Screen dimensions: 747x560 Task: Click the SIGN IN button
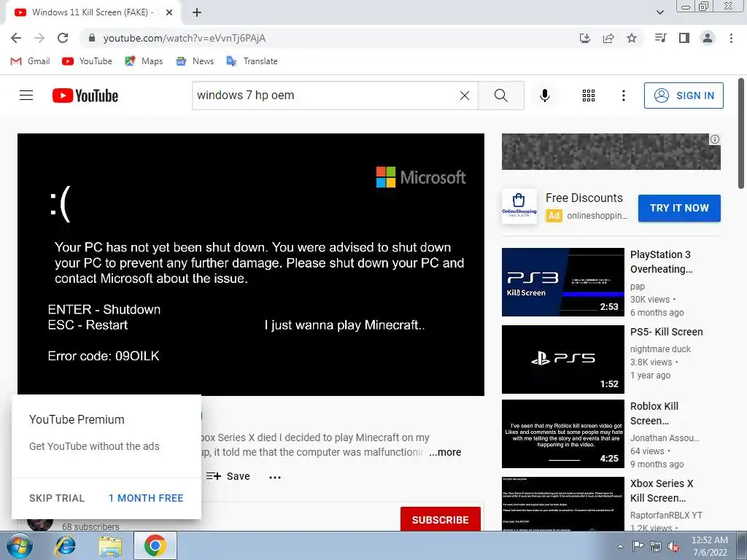click(684, 96)
